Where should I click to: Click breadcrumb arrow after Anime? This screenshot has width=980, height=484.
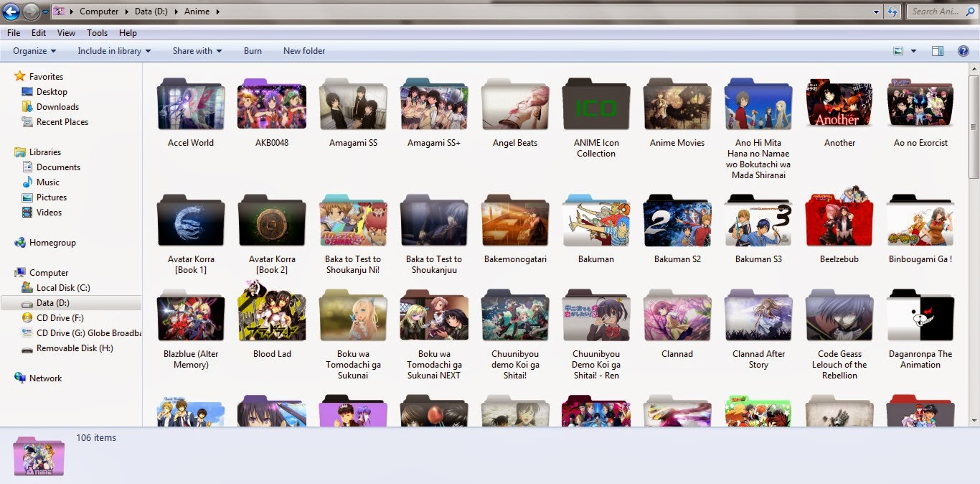217,11
